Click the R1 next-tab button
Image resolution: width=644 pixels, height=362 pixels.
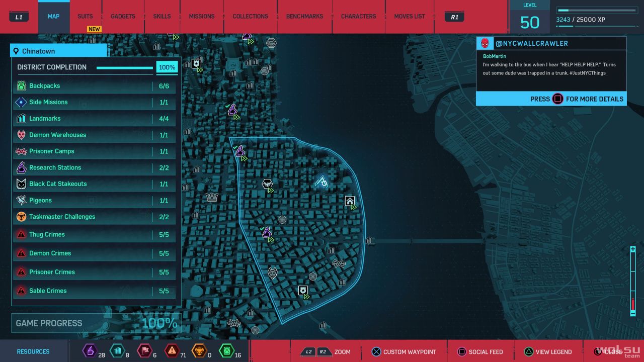pyautogui.click(x=454, y=17)
